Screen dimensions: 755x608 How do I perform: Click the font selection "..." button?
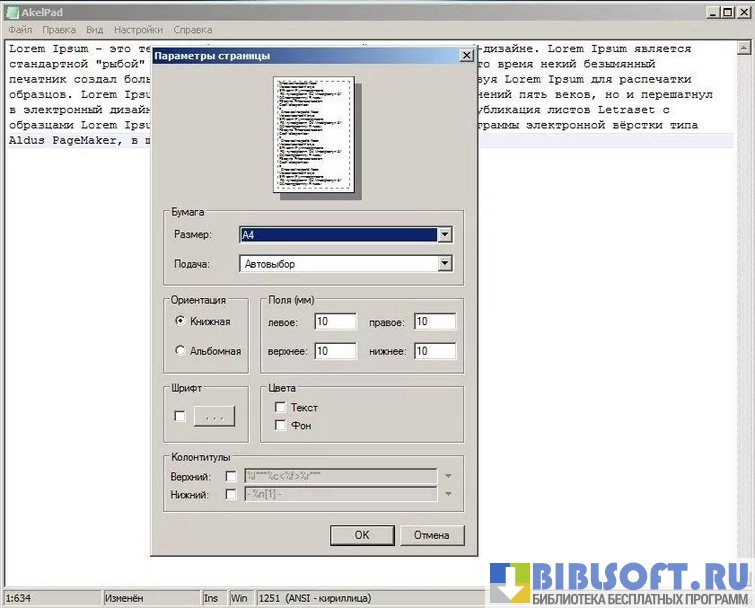click(x=214, y=416)
